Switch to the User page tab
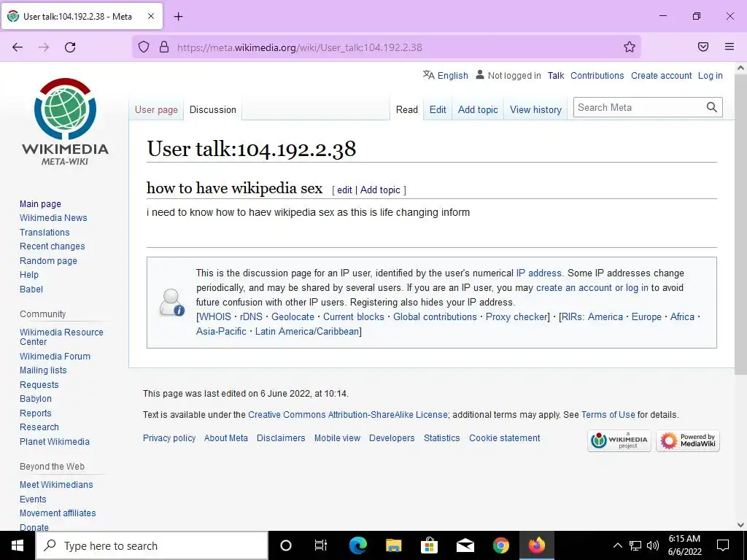Viewport: 747px width, 560px height. [156, 109]
